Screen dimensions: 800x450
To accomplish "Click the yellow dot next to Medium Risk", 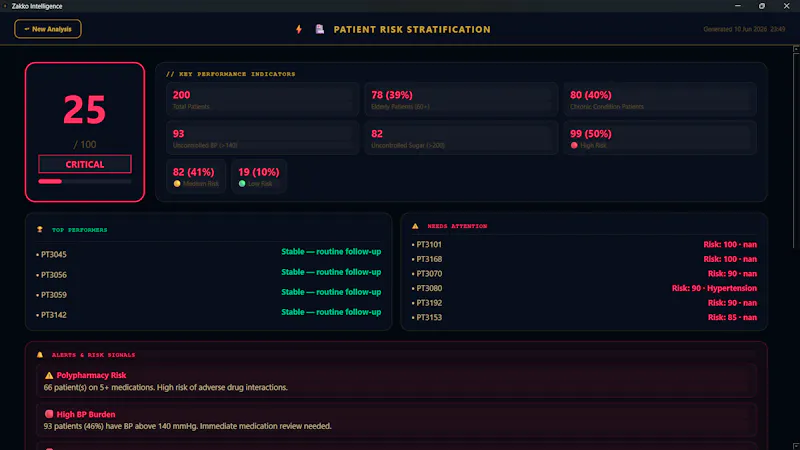I will point(177,184).
